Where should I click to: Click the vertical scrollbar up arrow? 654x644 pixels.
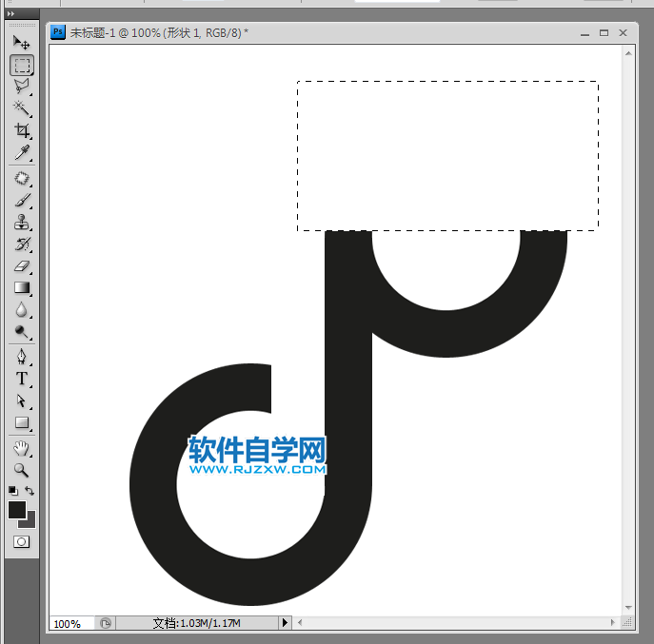click(x=628, y=53)
